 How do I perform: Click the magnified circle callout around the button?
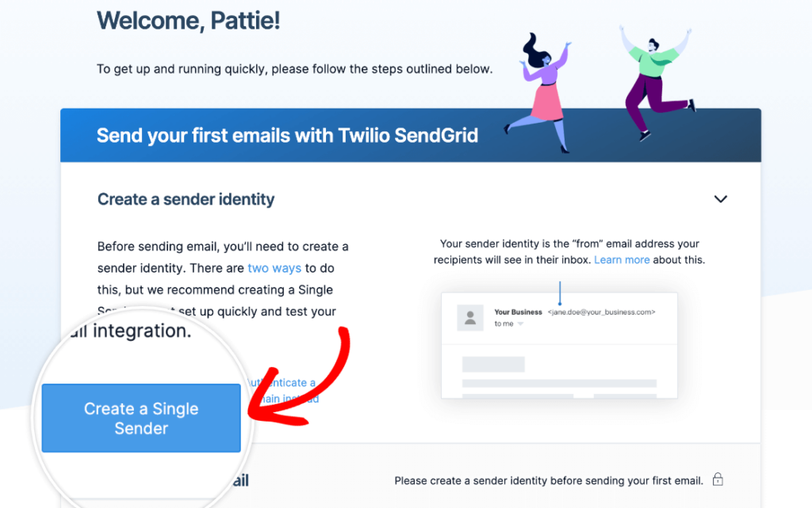(x=141, y=418)
